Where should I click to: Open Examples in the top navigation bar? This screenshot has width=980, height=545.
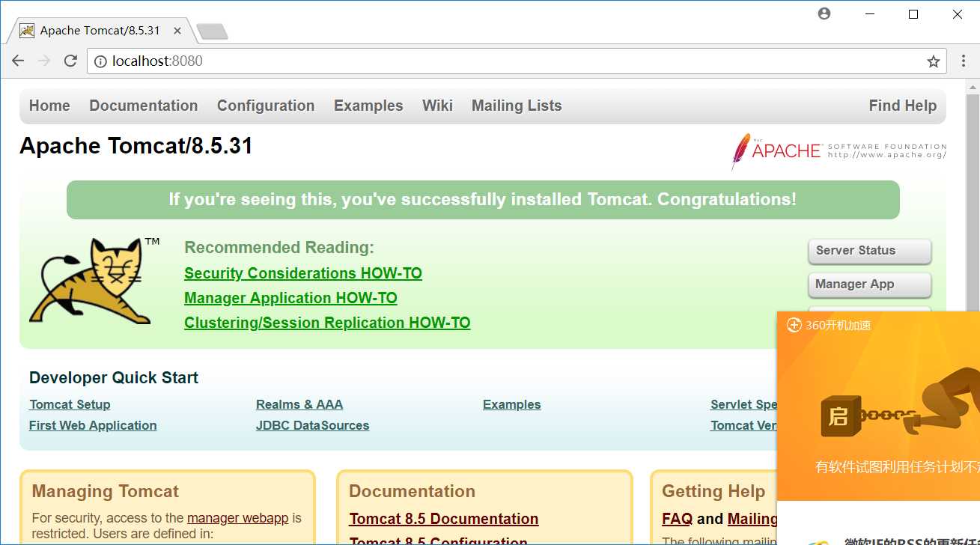coord(368,106)
